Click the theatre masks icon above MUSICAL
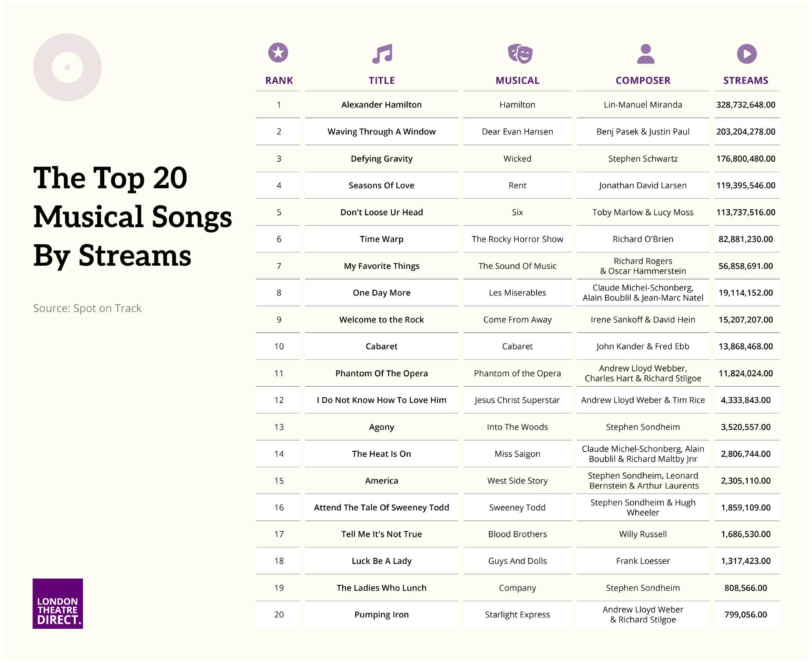This screenshot has width=812, height=663. click(x=520, y=54)
